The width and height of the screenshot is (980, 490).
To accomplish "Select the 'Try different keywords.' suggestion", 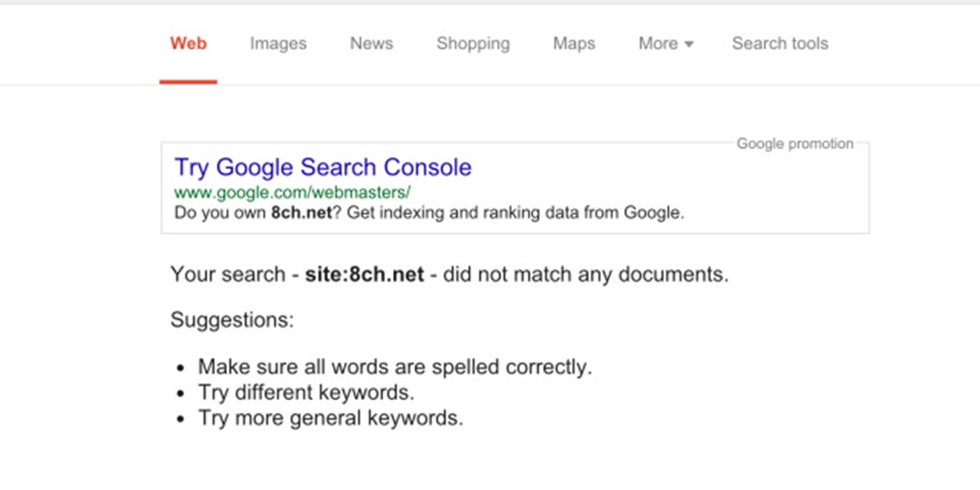I will tap(306, 393).
